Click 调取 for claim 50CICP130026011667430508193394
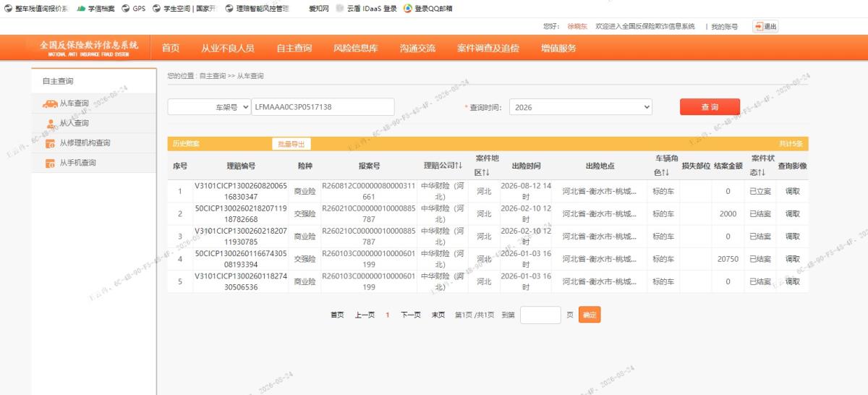This screenshot has width=868, height=395. click(793, 259)
